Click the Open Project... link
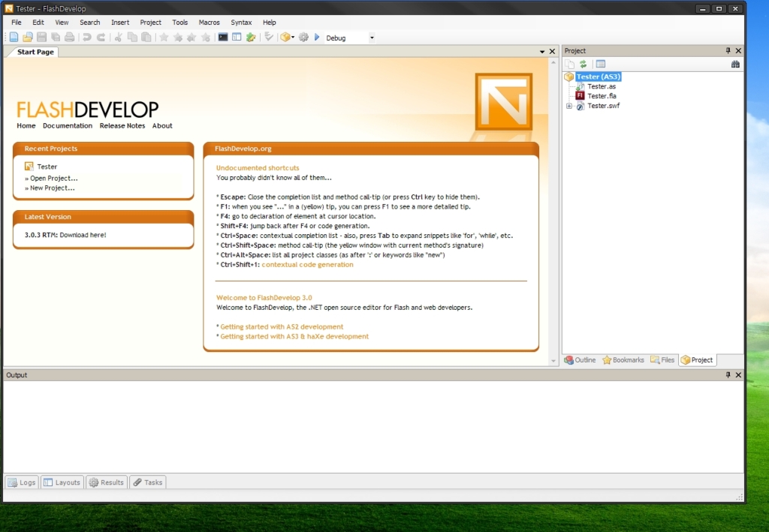 pos(54,179)
